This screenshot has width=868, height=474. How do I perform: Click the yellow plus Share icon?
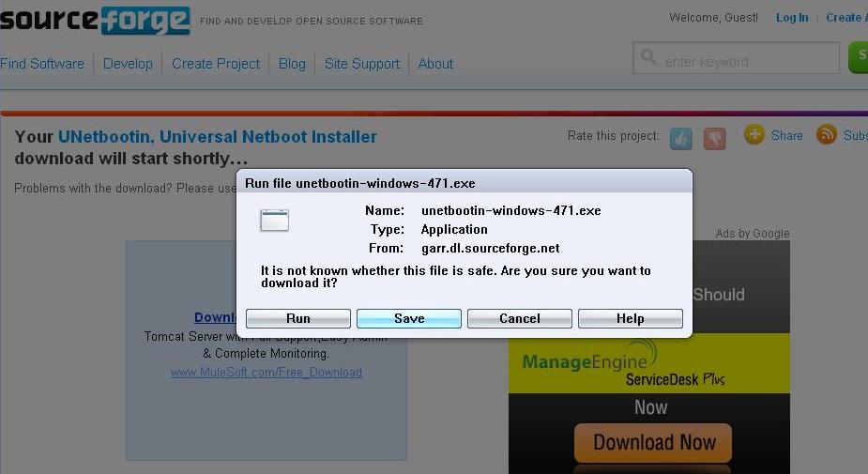(754, 134)
